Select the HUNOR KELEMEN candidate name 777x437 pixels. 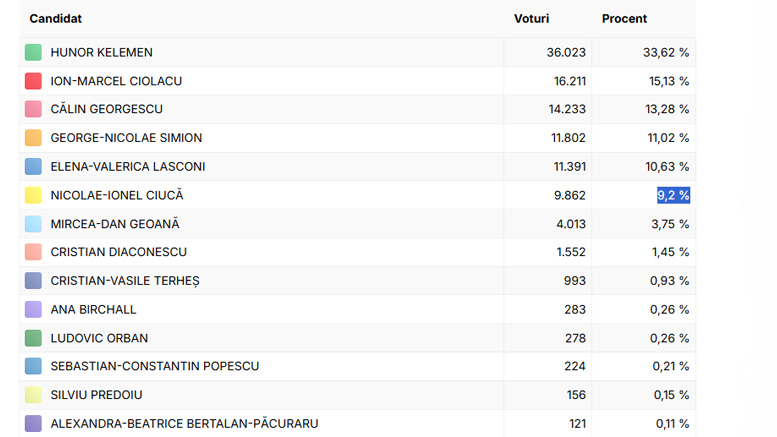(x=101, y=52)
